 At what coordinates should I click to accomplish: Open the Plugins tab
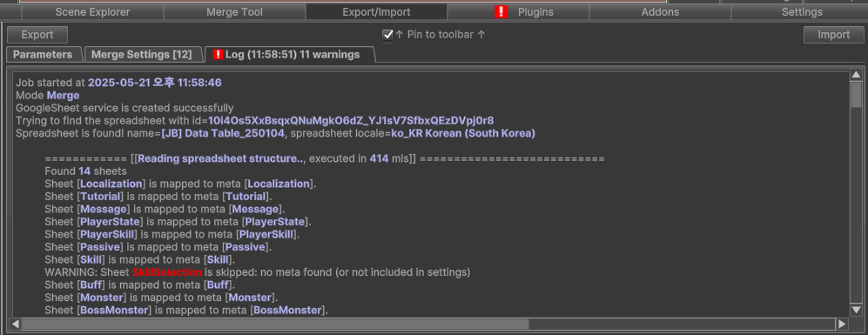click(x=518, y=11)
